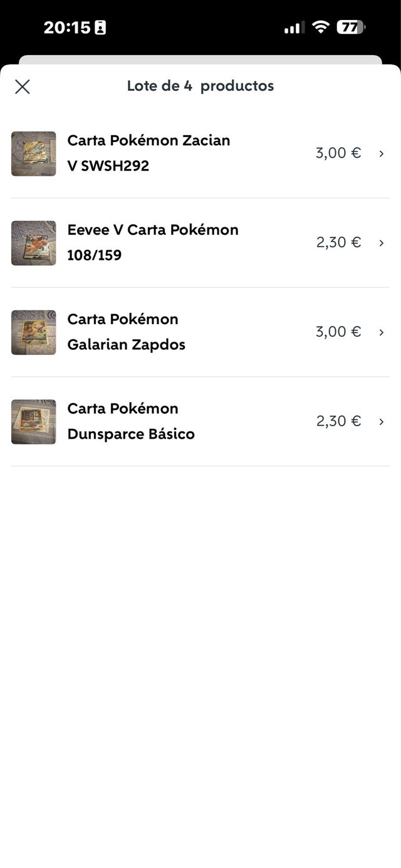Viewport: 401px width, 868px height.
Task: Open chevron beside Dunsparce Básico item
Action: 381,422
